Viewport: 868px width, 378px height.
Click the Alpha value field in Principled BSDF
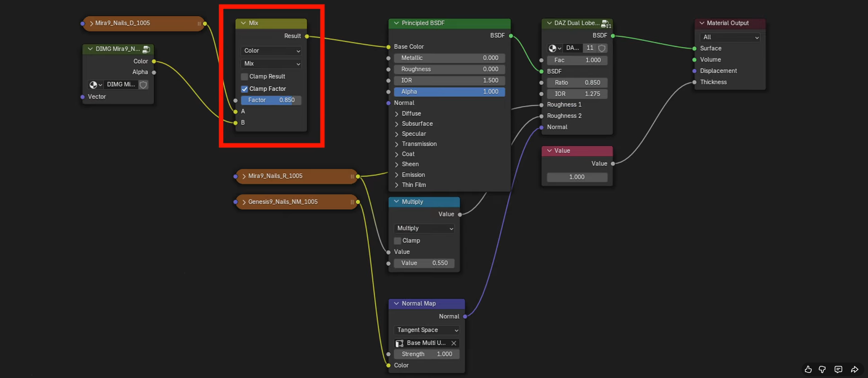click(x=449, y=92)
